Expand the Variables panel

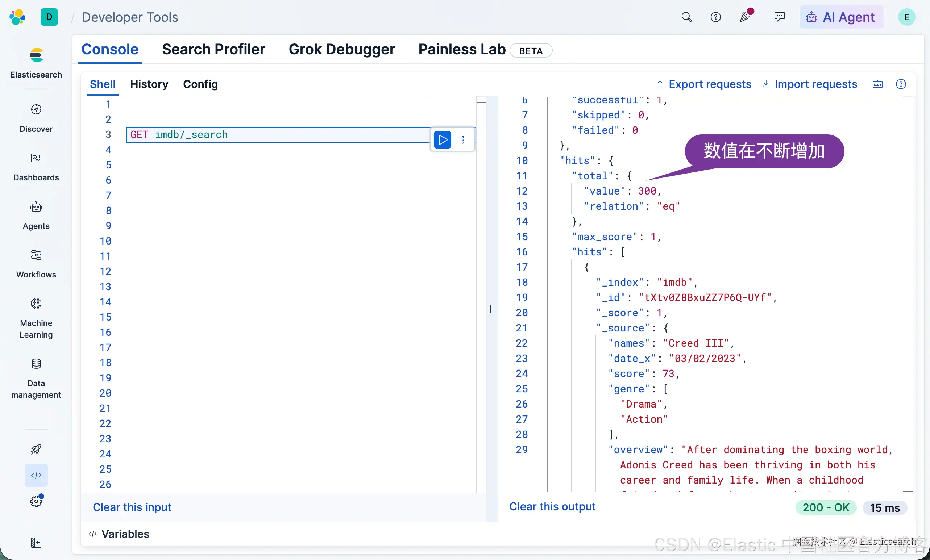click(119, 534)
